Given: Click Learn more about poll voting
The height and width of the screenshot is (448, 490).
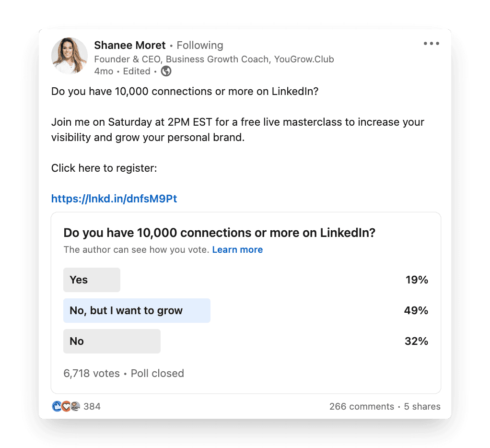Looking at the screenshot, I should (237, 249).
